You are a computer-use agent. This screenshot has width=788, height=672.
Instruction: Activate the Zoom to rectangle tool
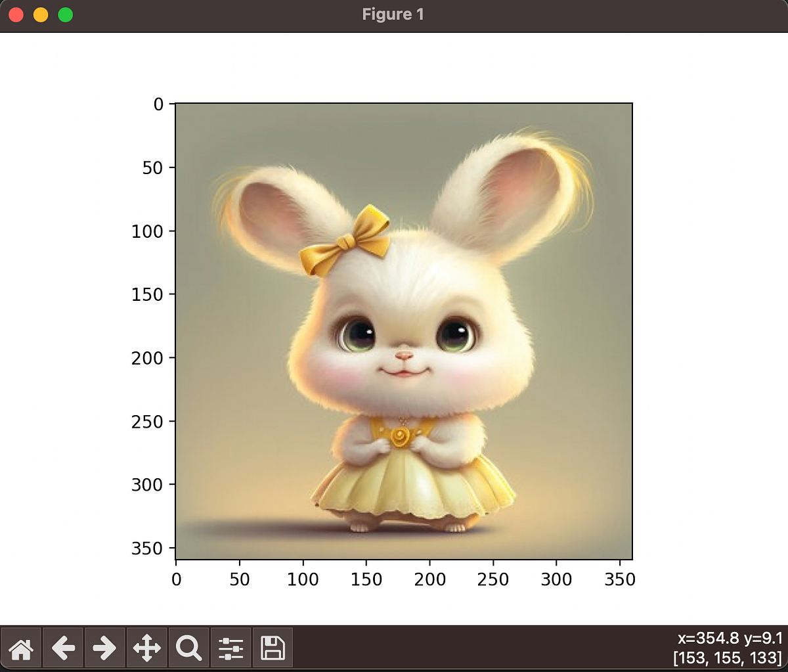click(x=188, y=648)
